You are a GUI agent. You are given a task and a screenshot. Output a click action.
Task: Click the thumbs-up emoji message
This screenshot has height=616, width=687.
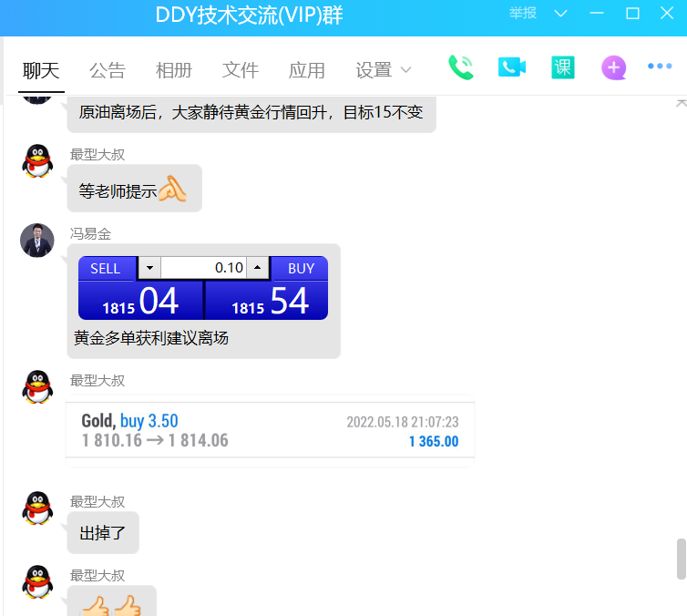[112, 602]
